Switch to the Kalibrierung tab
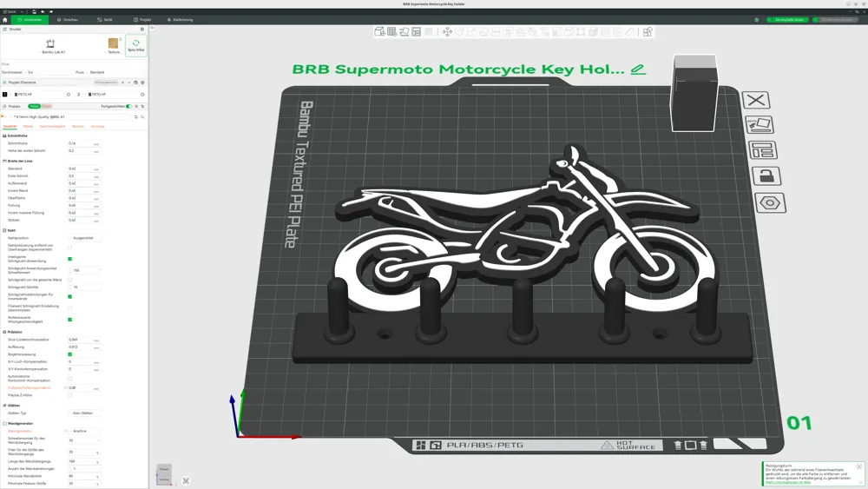Viewport: 868px width, 489px height. [180, 19]
